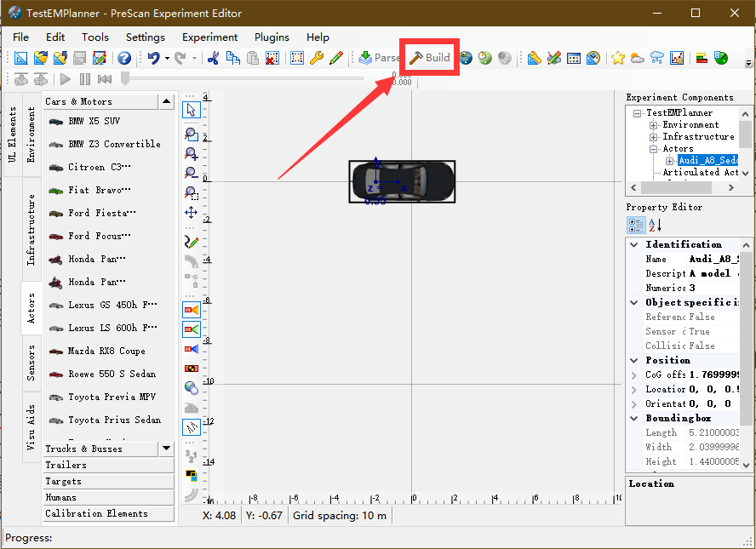Open the Humans category
756x549 pixels.
(108, 497)
